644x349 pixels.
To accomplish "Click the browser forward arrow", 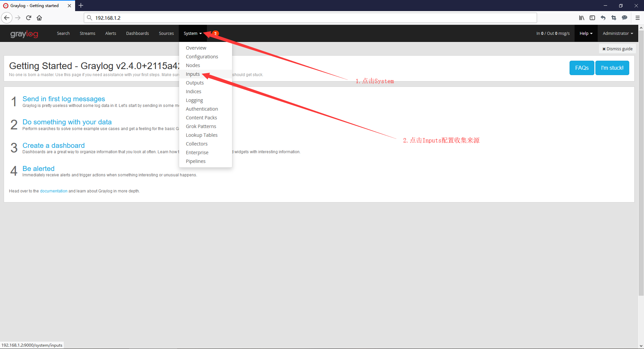I will (18, 18).
